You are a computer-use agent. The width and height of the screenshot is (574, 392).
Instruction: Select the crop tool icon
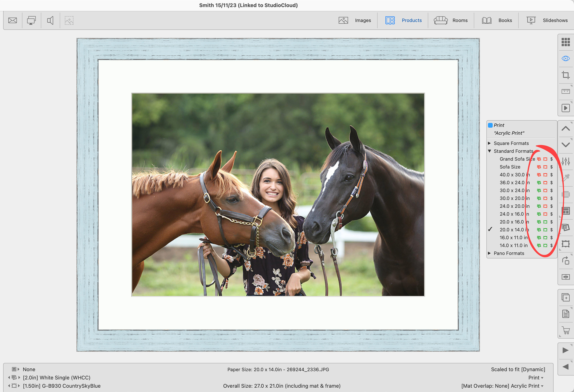(x=565, y=75)
